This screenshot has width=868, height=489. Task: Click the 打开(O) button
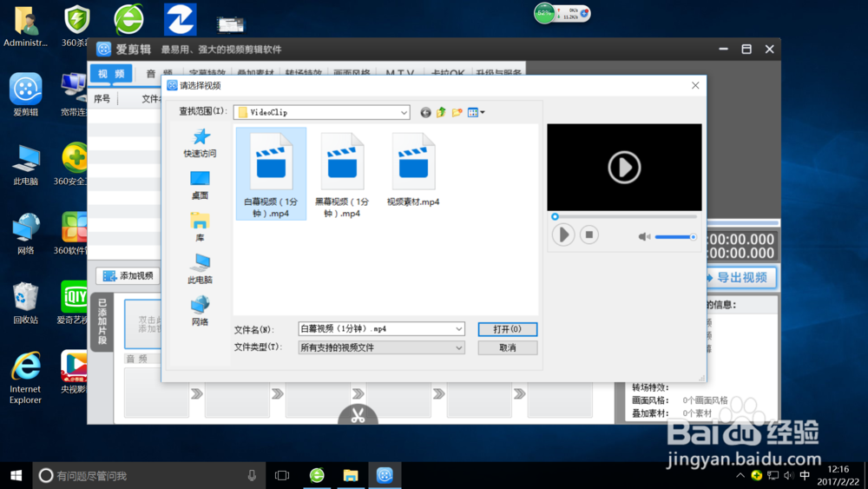pos(508,329)
